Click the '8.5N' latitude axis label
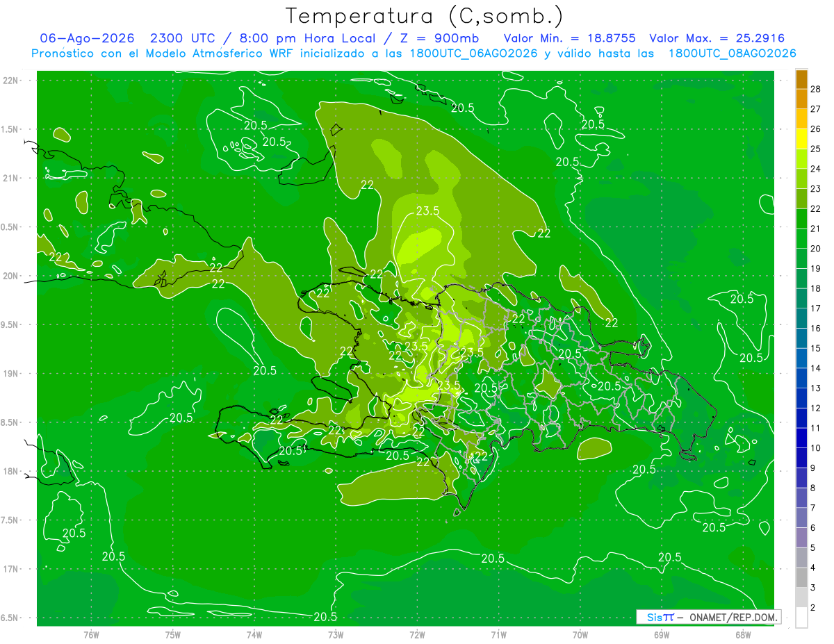The image size is (834, 644). [x=10, y=422]
